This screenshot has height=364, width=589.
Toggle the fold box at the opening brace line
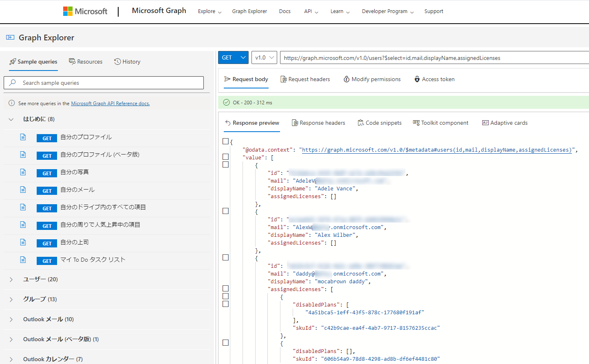[x=225, y=141]
